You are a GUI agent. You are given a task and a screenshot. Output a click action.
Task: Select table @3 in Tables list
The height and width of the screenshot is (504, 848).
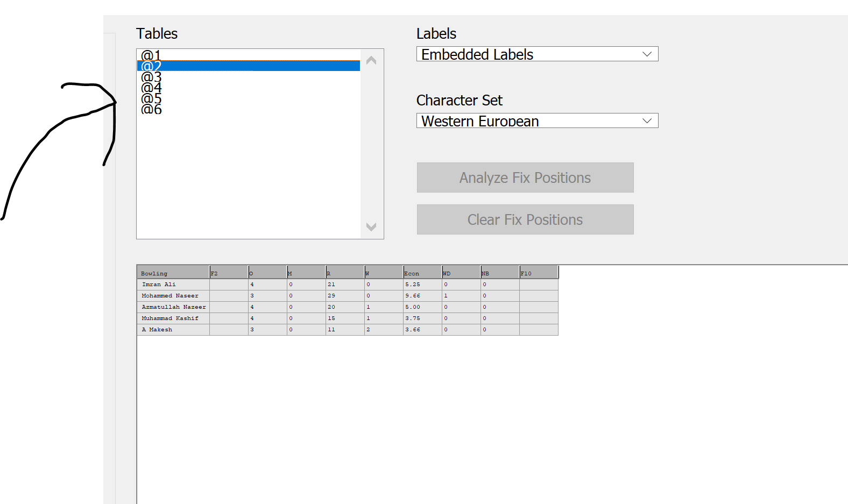tap(151, 77)
